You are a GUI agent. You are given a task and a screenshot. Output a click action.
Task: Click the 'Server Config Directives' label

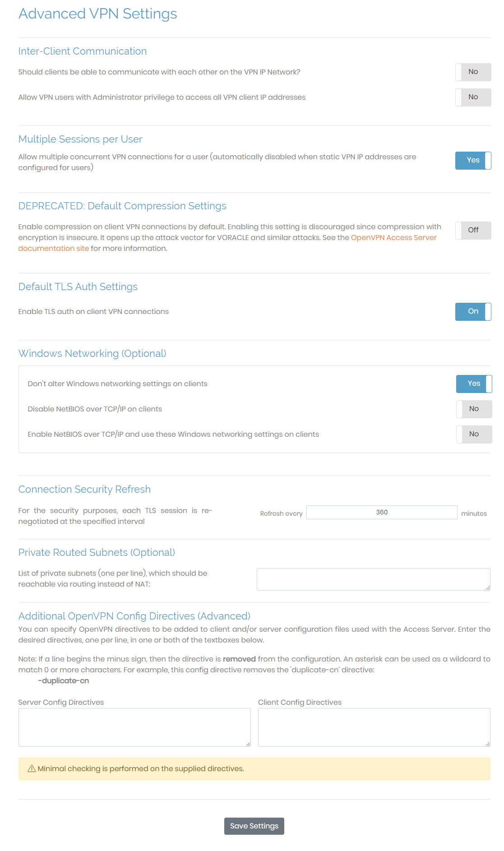tap(61, 703)
